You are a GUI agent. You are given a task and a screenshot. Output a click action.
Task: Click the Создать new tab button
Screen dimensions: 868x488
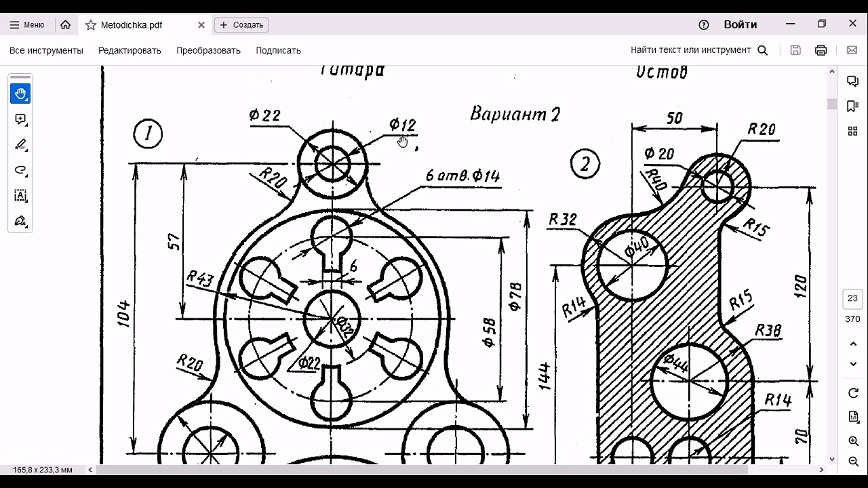pyautogui.click(x=241, y=25)
